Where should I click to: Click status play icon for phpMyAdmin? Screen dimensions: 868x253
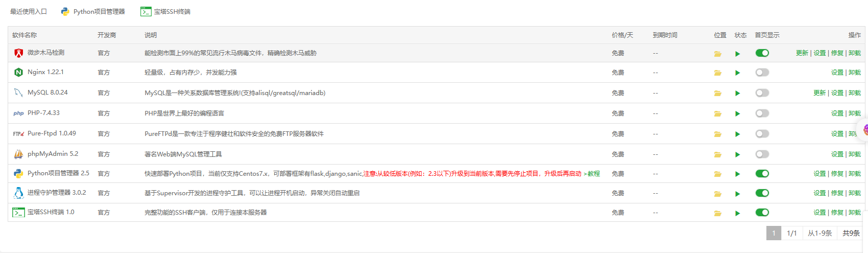[737, 155]
